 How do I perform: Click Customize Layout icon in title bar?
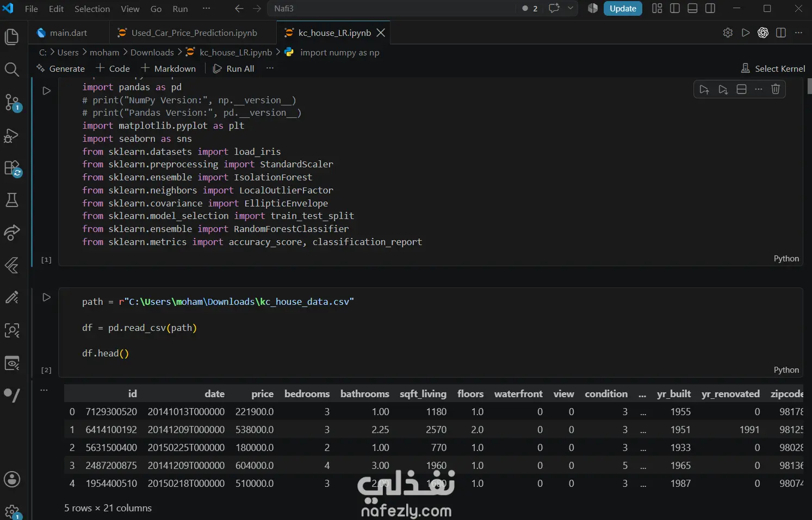click(x=657, y=8)
